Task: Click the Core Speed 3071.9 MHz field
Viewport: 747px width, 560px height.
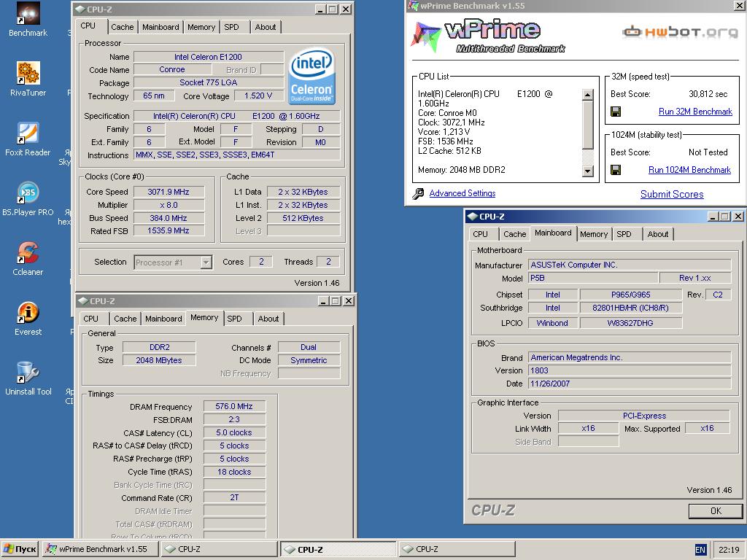Action: [169, 192]
